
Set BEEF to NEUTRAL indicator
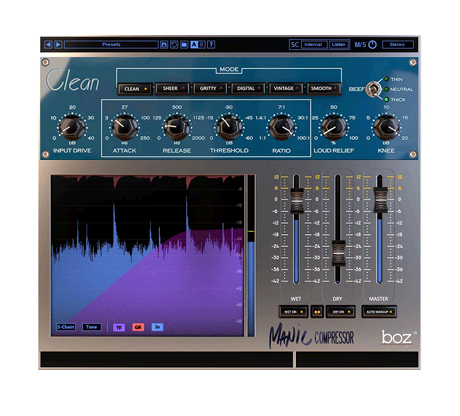[x=386, y=89]
